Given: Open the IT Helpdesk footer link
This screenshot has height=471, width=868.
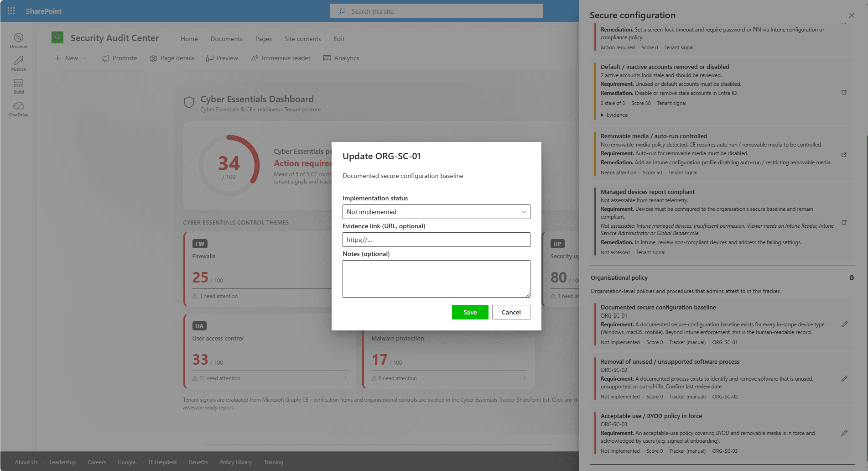Looking at the screenshot, I should click(x=162, y=462).
